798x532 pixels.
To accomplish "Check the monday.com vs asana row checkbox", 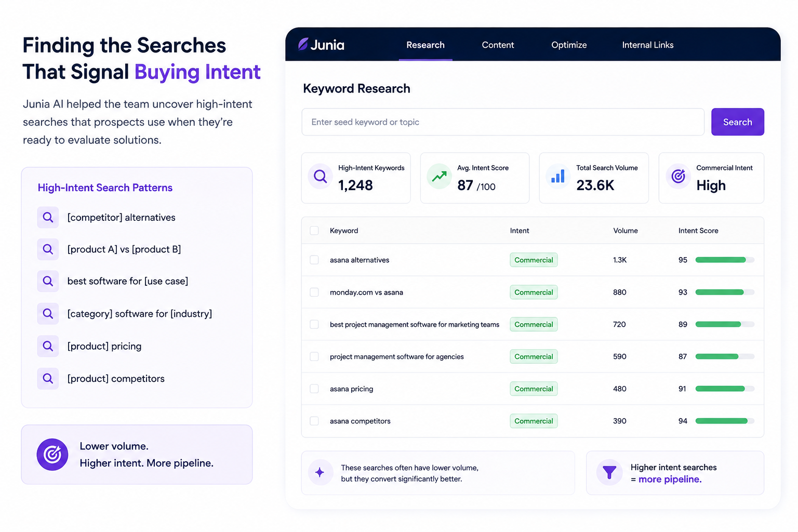I will 314,292.
